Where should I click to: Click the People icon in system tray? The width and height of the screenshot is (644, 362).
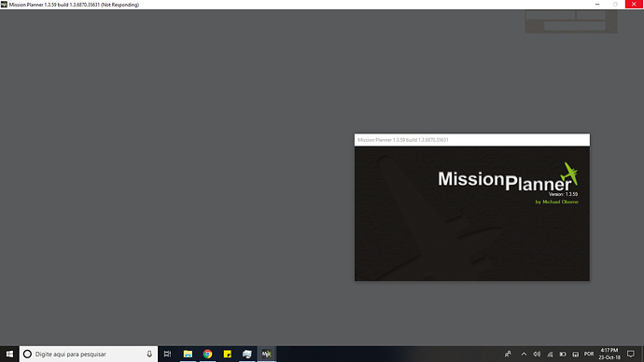[508, 354]
